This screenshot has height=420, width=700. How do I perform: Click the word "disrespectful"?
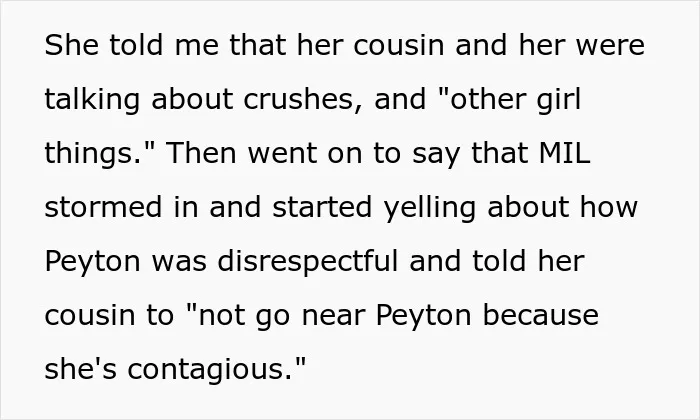[x=307, y=261]
